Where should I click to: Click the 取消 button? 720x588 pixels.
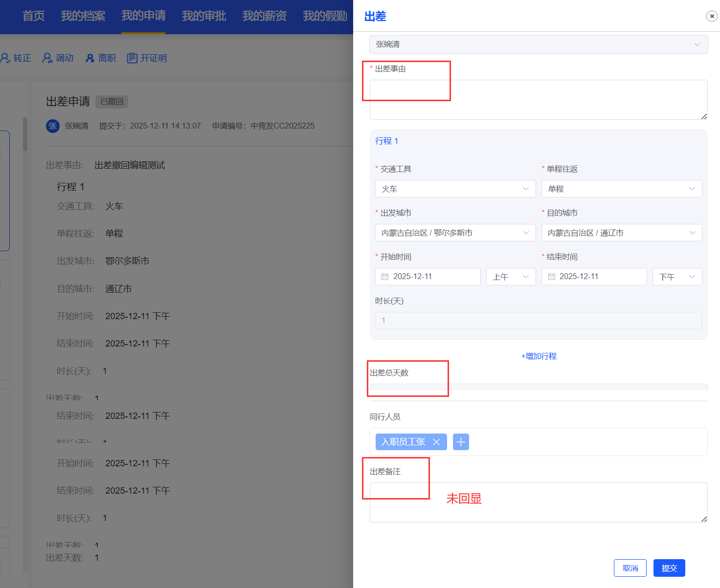point(630,568)
